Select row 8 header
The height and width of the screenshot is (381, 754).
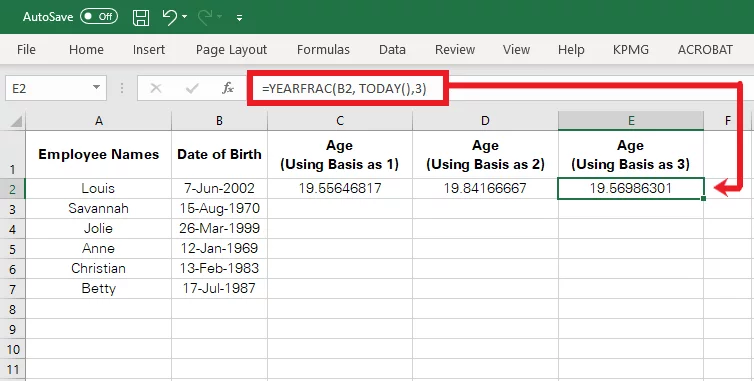(x=13, y=309)
